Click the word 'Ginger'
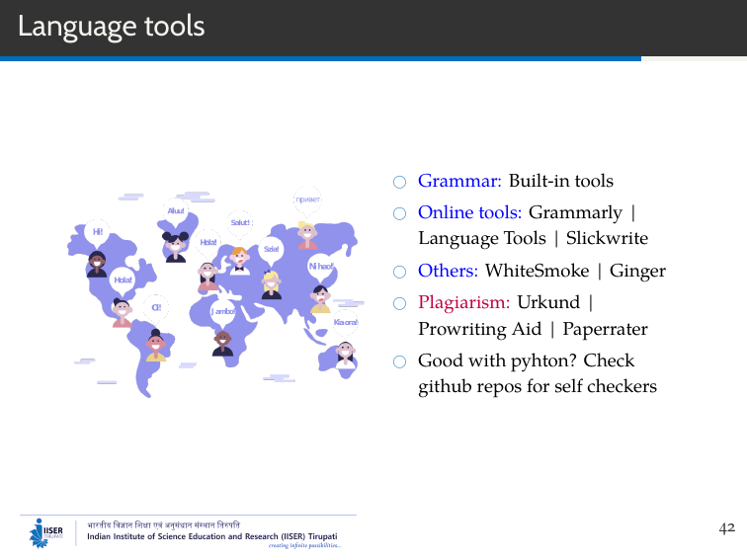The width and height of the screenshot is (747, 560). tap(637, 272)
